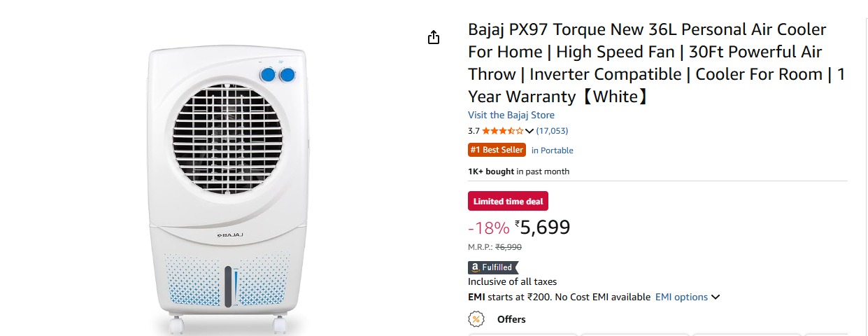Click the -18% discount label
The width and height of the screenshot is (868, 336).
click(488, 228)
